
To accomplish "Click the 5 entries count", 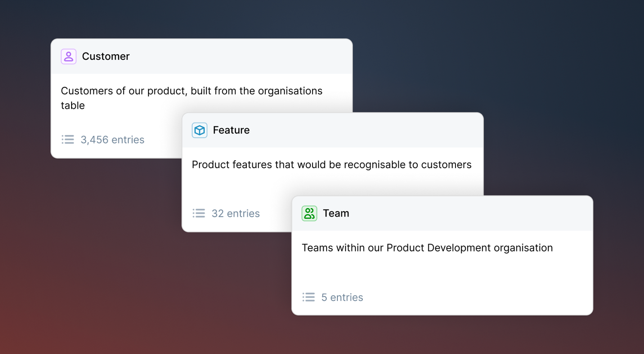I will (342, 297).
